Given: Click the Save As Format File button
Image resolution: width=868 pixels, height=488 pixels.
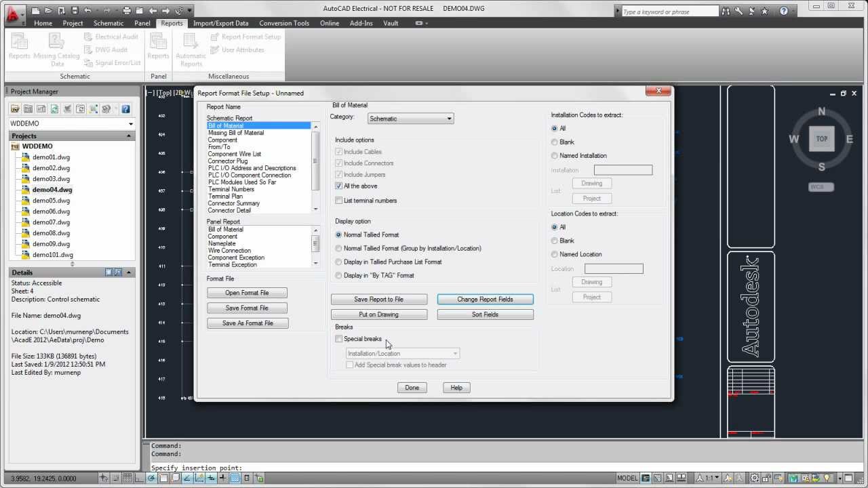Looking at the screenshot, I should click(x=248, y=323).
